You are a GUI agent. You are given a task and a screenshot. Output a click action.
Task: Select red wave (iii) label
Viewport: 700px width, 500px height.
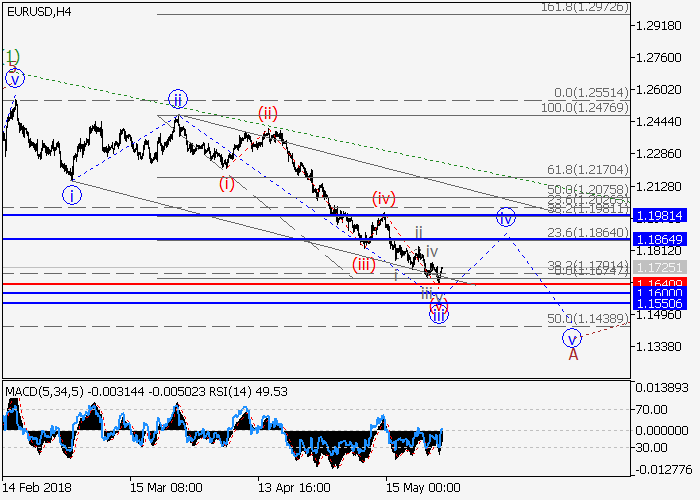point(362,265)
